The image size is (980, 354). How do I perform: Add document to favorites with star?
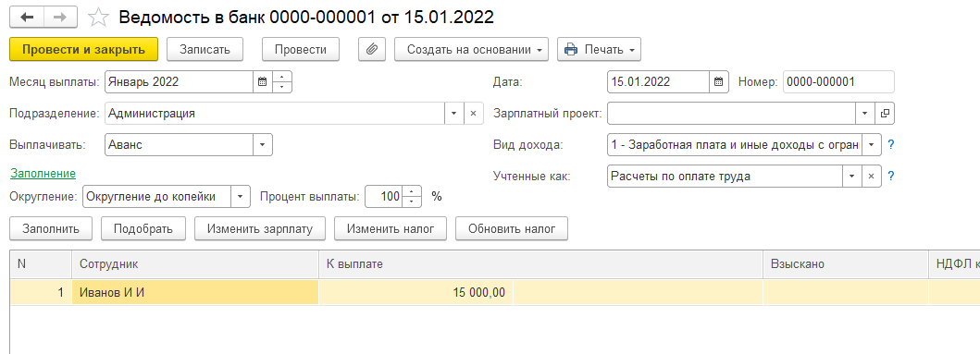coord(98,18)
